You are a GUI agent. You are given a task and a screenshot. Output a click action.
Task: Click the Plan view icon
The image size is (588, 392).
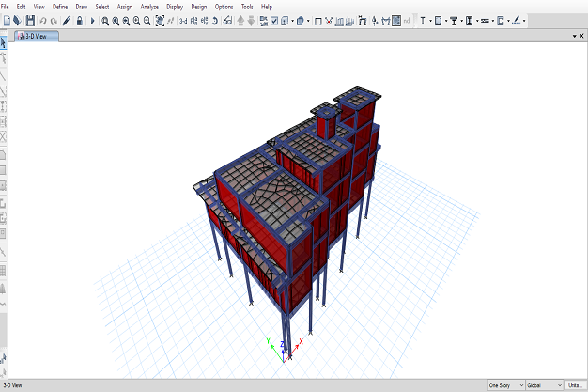(x=193, y=21)
